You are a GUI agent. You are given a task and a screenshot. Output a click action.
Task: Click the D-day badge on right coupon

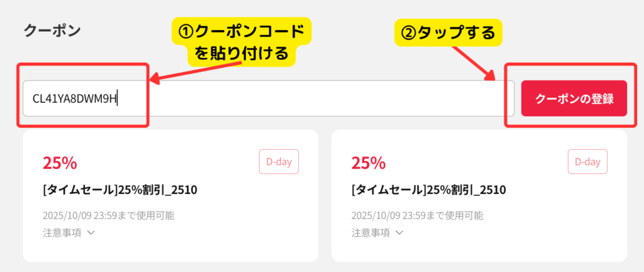pos(587,162)
